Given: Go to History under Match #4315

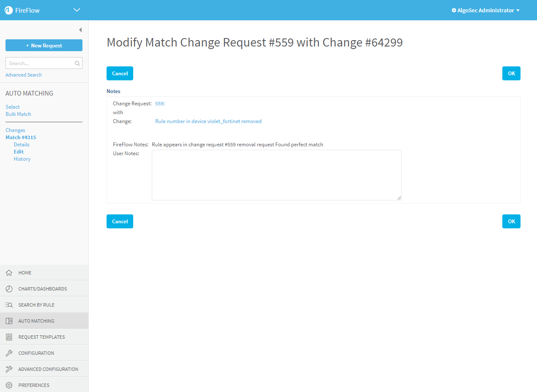Looking at the screenshot, I should pos(22,159).
